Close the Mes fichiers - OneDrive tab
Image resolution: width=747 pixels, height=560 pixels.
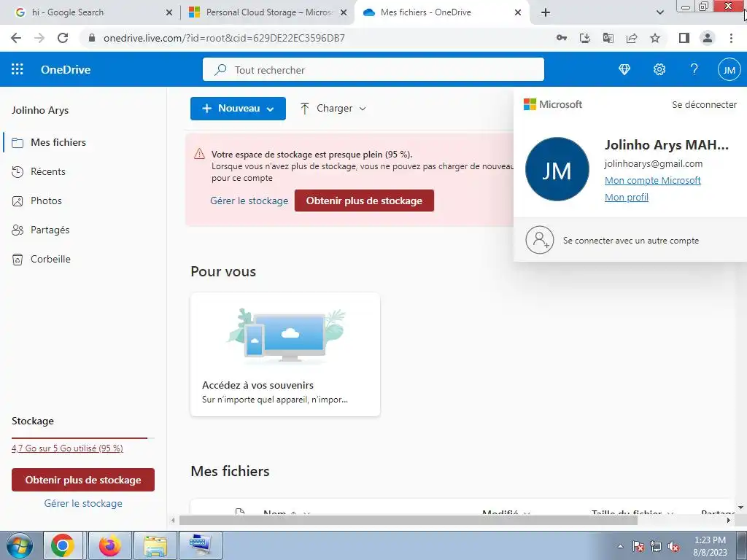[x=518, y=12]
